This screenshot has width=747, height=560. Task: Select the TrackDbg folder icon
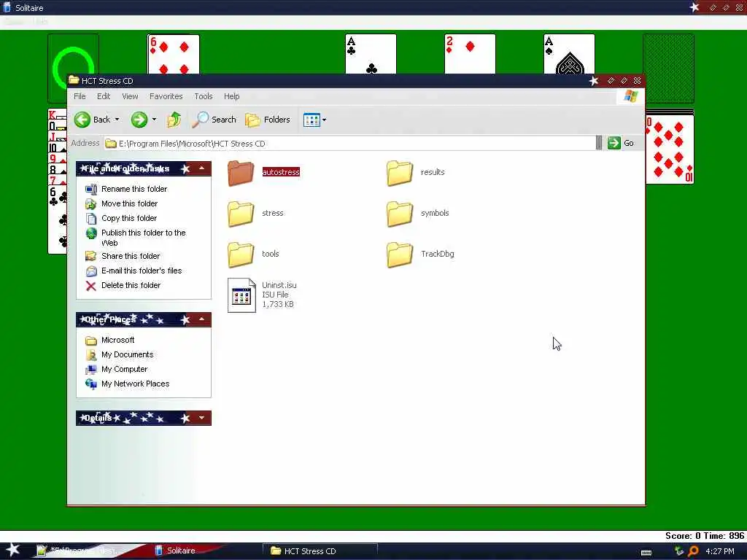400,254
